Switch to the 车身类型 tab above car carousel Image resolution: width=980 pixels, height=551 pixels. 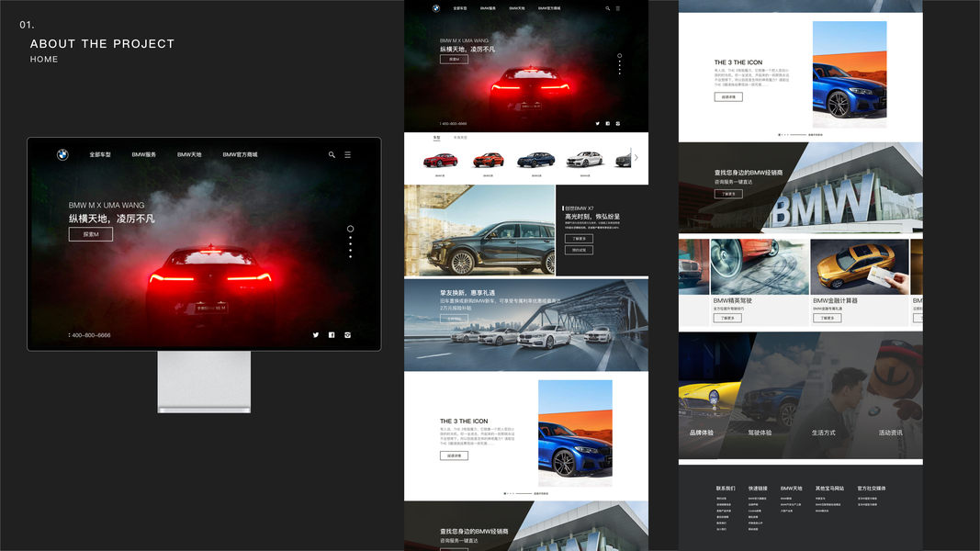[x=460, y=138]
